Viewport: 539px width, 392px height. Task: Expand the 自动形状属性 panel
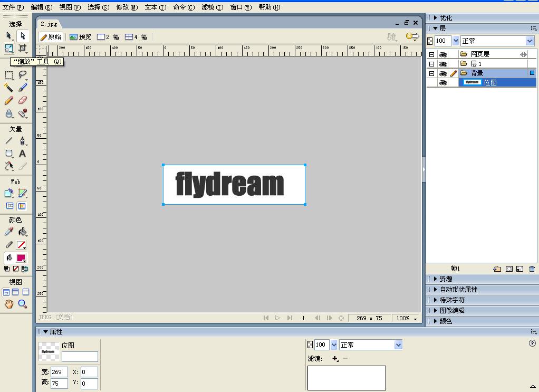click(436, 290)
